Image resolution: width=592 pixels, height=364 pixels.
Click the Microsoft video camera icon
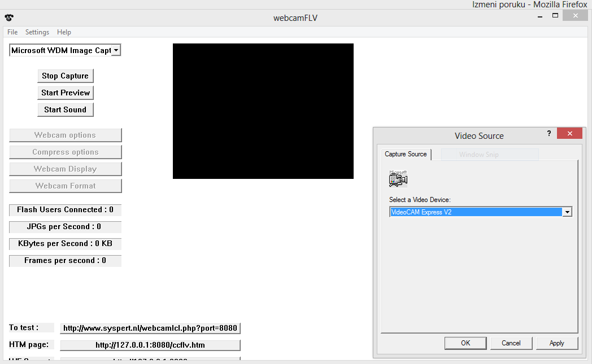pos(398,178)
